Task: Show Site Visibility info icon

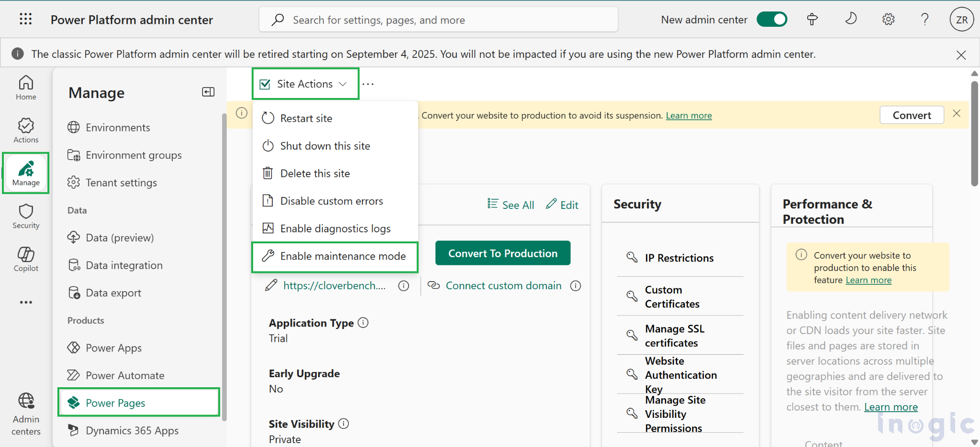Action: [344, 424]
